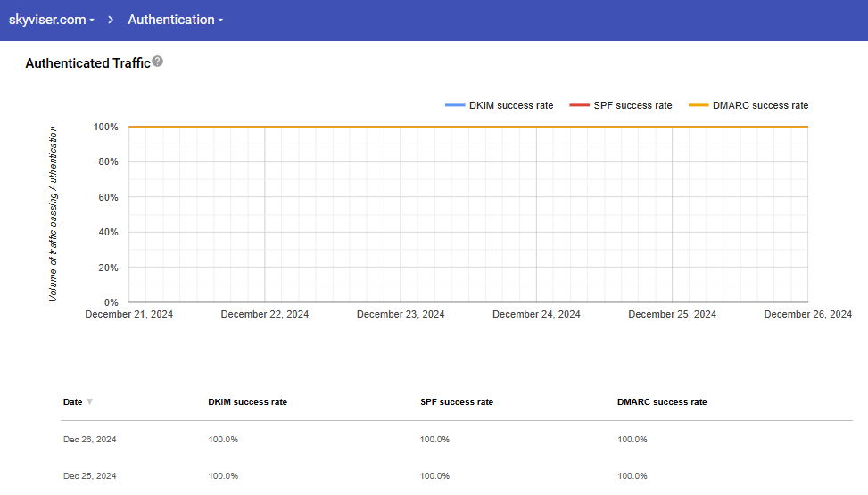This screenshot has width=868, height=495.
Task: Click the sort arrow next to Date
Action: (89, 402)
